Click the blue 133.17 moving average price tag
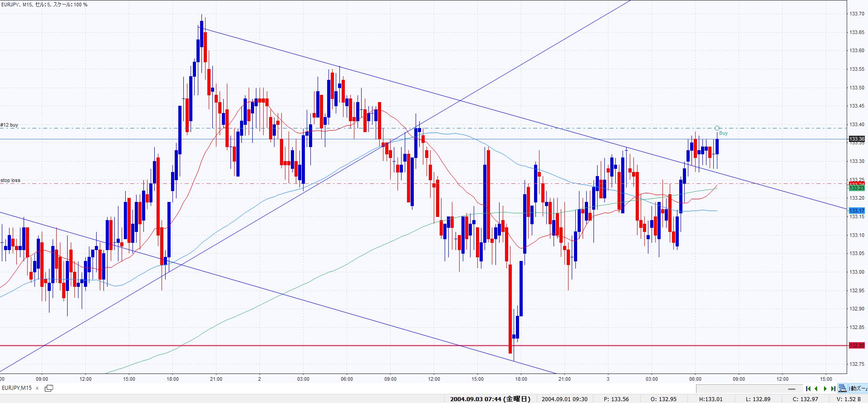The width and height of the screenshot is (868, 403). point(857,211)
